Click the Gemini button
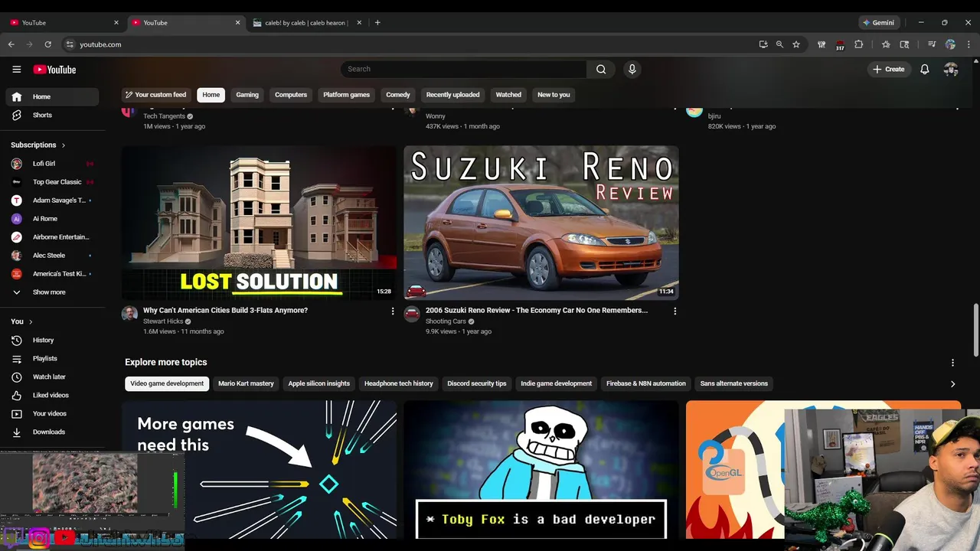This screenshot has height=551, width=980. [878, 22]
